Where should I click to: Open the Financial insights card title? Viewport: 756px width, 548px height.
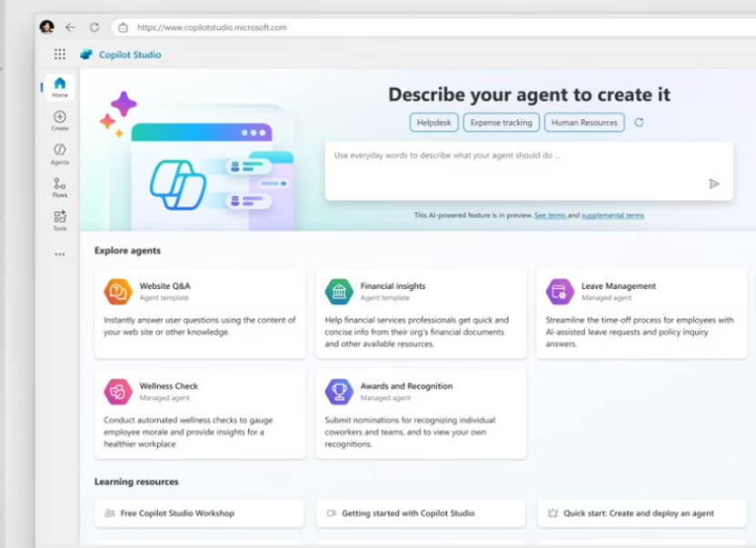[x=393, y=285]
